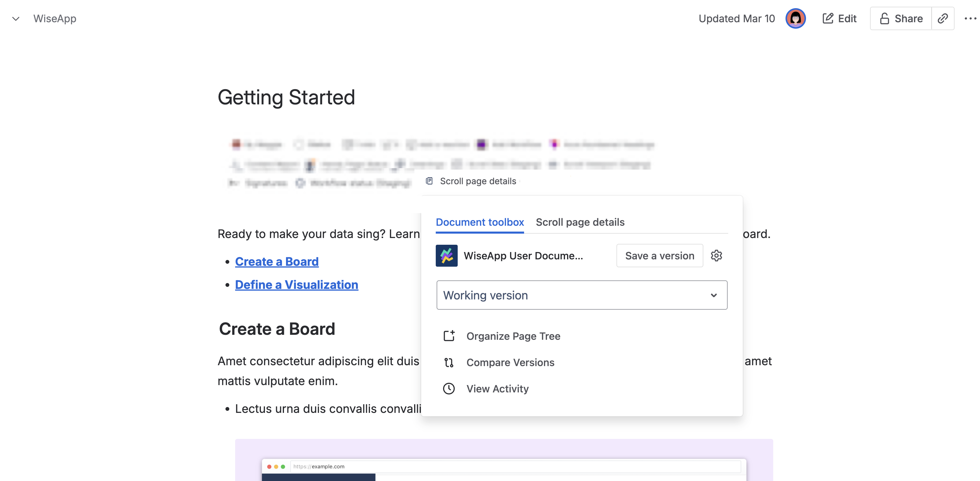Click the View Activity clock icon
The image size is (980, 481).
tap(449, 389)
